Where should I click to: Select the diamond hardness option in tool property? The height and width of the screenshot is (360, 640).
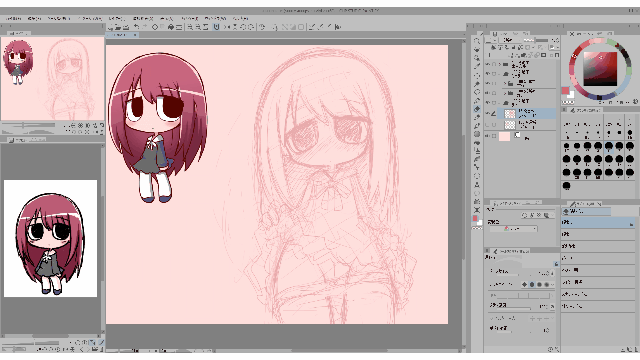coord(524,284)
